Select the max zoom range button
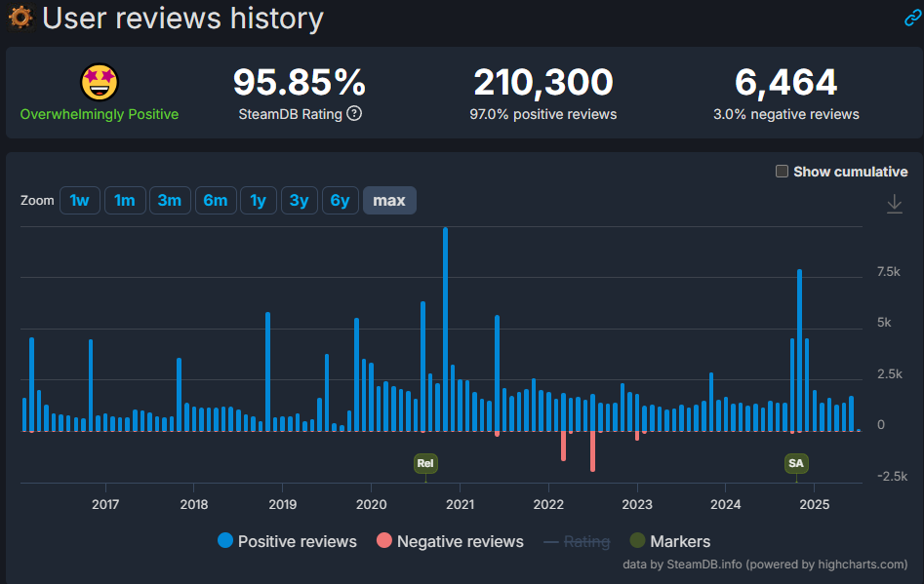 click(x=389, y=201)
